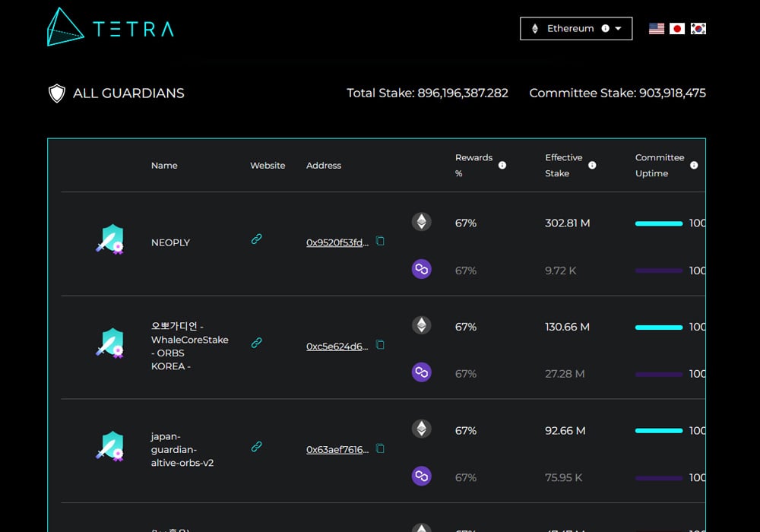Screen dimensions: 760x532
Task: Open japan-guardian address 0x63aef7616...
Action: pos(337,450)
